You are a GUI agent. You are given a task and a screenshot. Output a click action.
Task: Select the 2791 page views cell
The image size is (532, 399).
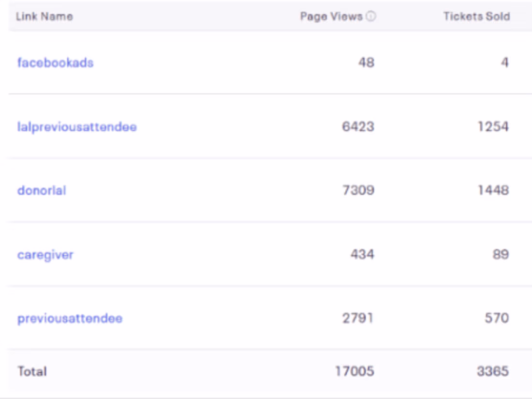click(358, 319)
